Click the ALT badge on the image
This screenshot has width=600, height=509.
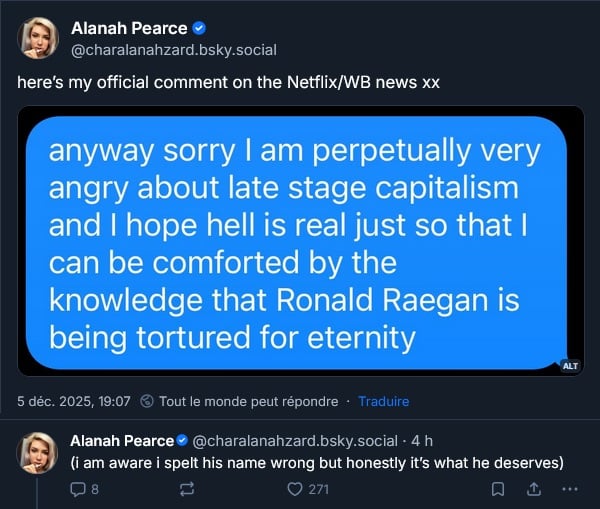tap(570, 366)
